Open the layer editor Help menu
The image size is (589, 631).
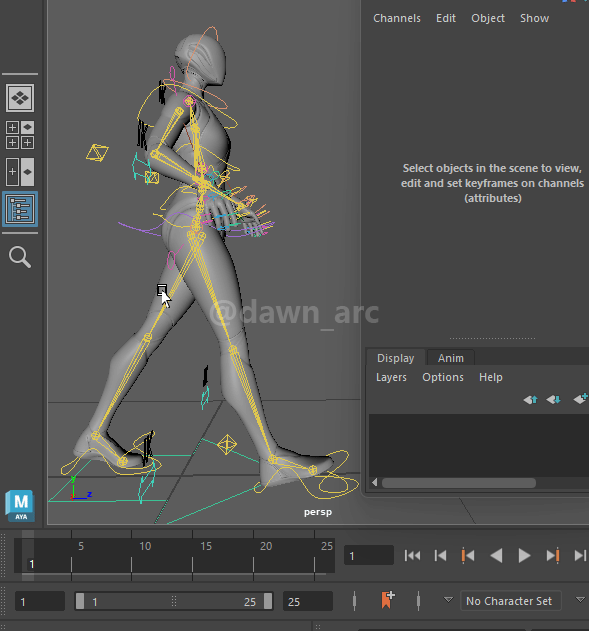point(490,377)
